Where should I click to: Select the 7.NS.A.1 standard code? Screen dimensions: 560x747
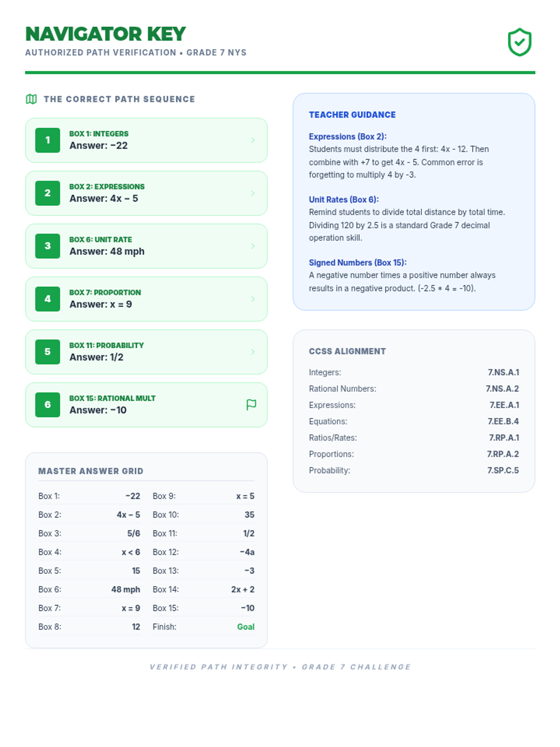click(x=503, y=372)
